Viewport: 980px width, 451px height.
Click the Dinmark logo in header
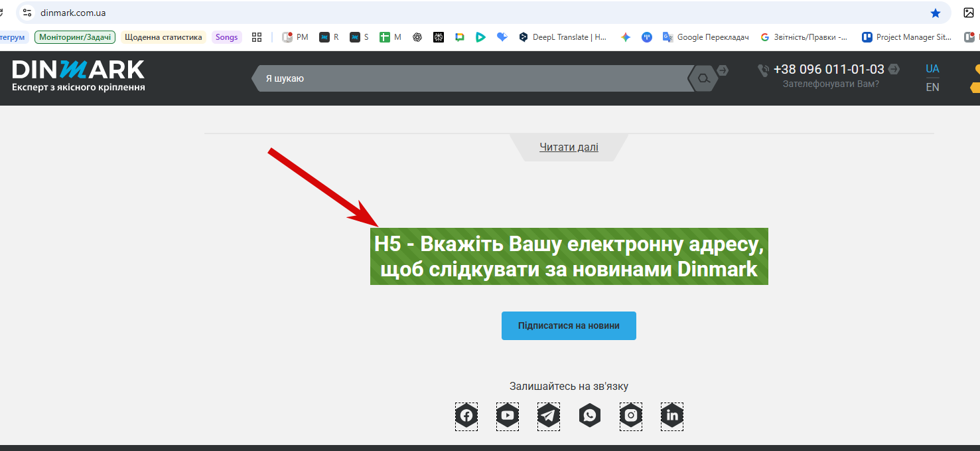(78, 76)
